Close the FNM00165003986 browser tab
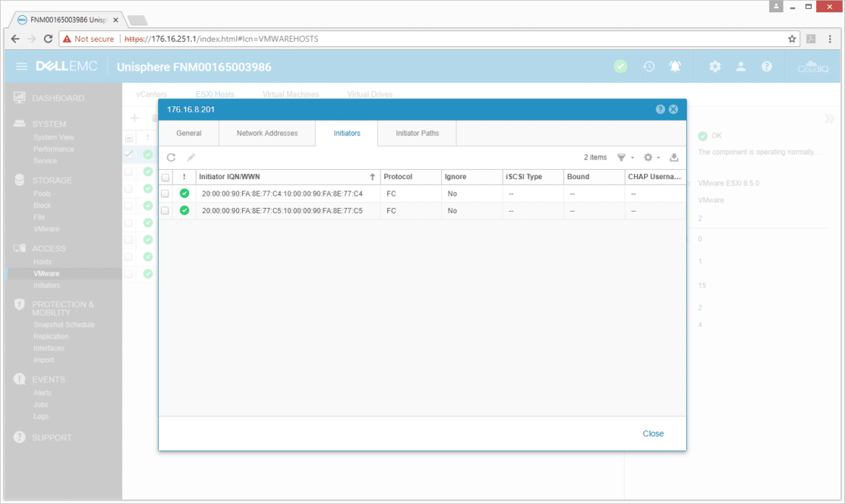 click(116, 20)
